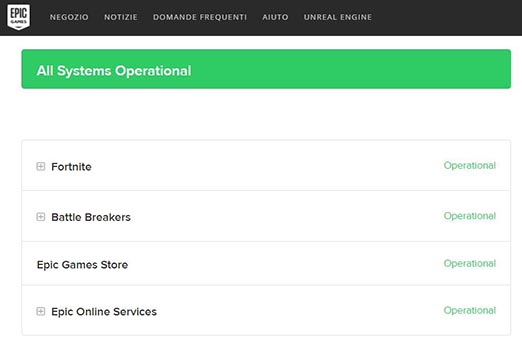Image resolution: width=522 pixels, height=360 pixels.
Task: Click Epic Games Store's Operational status label
Action: click(470, 263)
